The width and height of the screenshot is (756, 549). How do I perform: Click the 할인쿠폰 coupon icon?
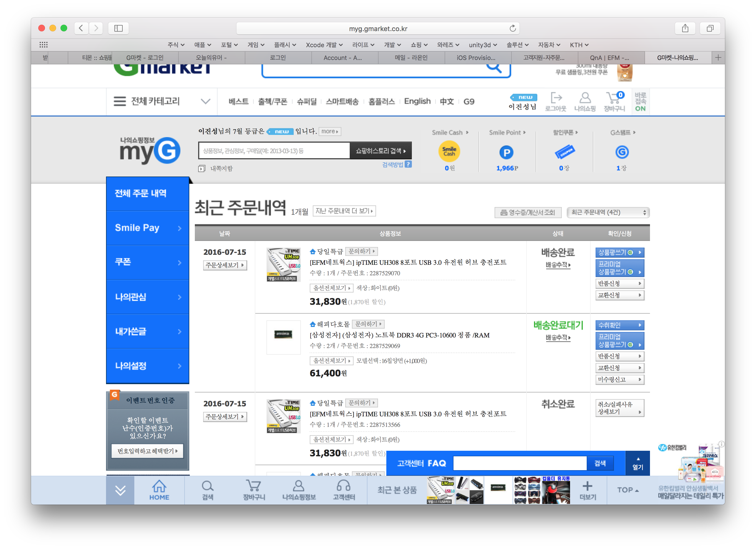tap(564, 152)
